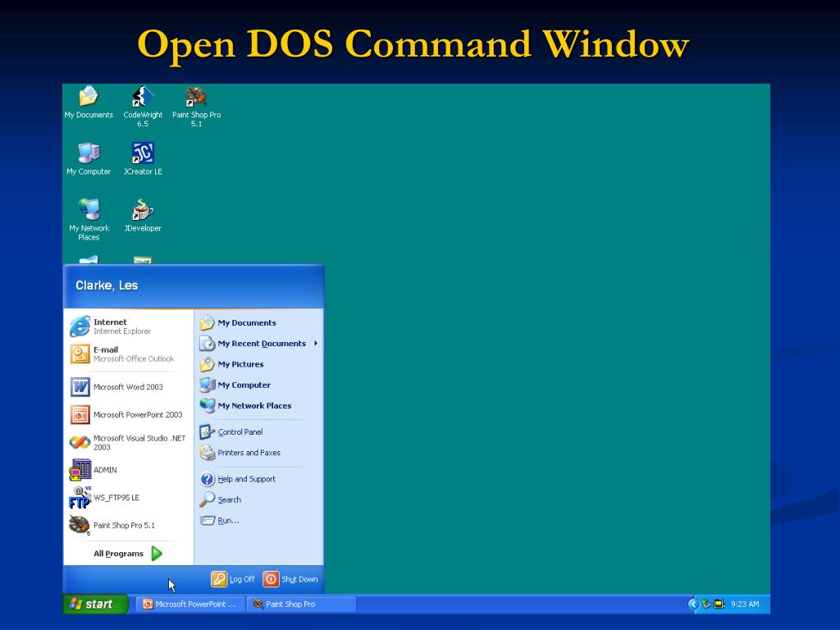Viewport: 840px width, 630px height.
Task: Click the Clarke, Les user name header
Action: [107, 285]
